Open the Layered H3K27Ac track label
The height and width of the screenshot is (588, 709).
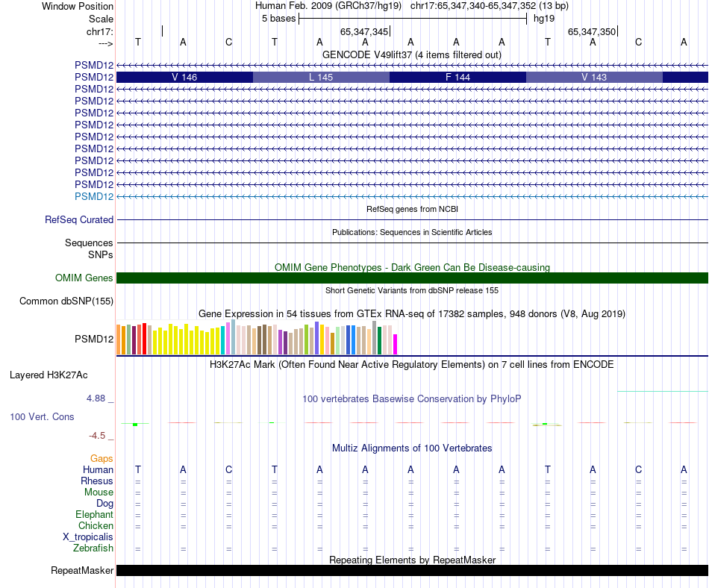pos(49,375)
